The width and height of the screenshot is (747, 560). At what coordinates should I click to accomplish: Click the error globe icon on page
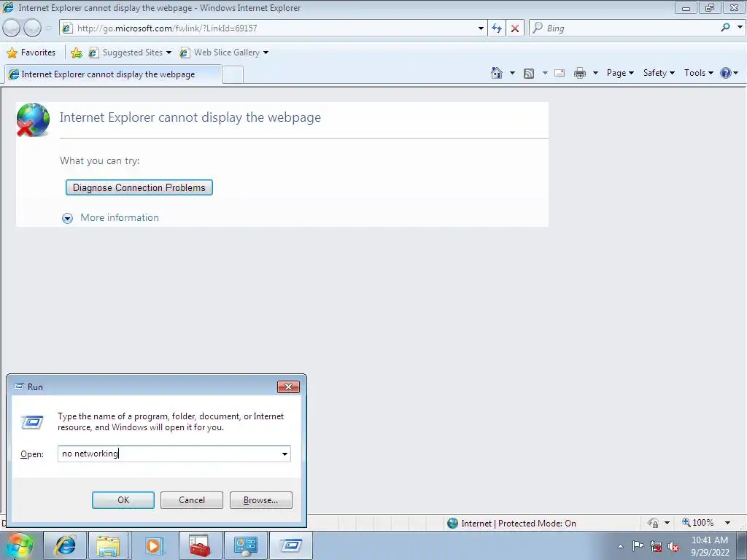pos(32,120)
